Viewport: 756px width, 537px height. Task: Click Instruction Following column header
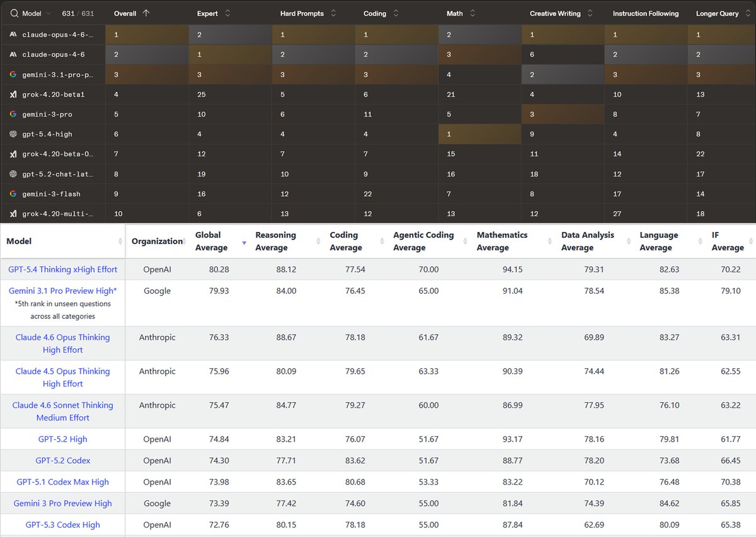[646, 13]
